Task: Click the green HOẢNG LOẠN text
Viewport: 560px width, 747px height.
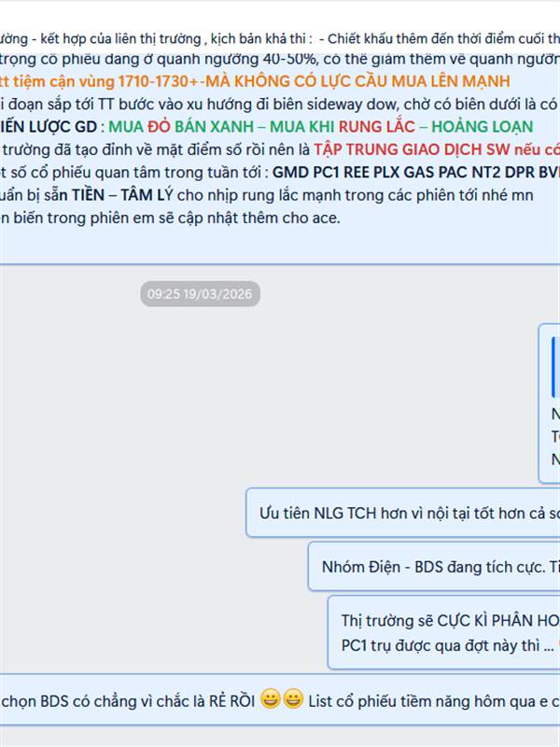Action: 482,126
